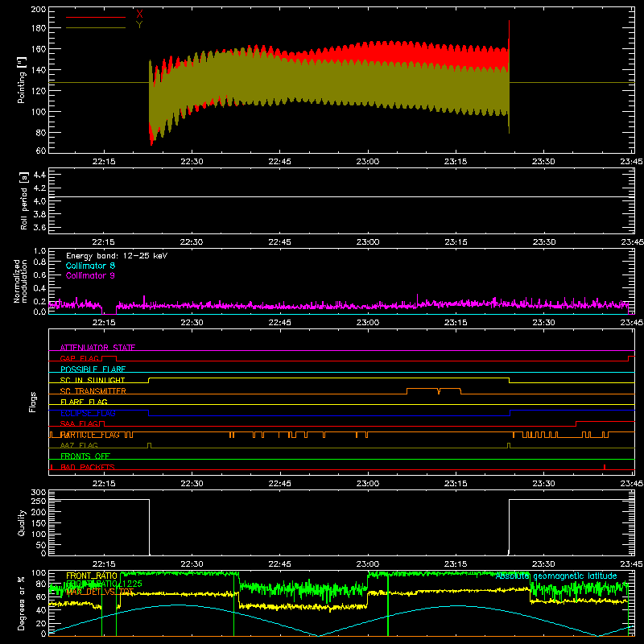The image size is (644, 644).
Task: Click 23:15 time label below modulation plot
Action: click(x=456, y=323)
